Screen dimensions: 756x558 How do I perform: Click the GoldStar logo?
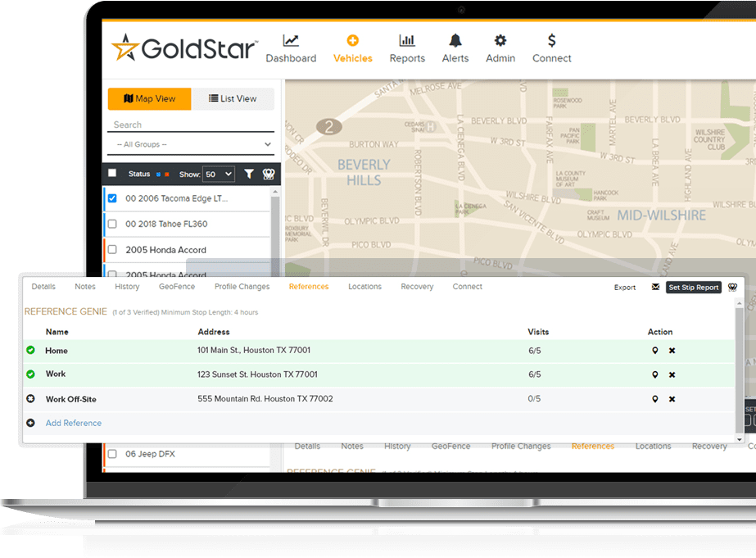click(x=184, y=48)
